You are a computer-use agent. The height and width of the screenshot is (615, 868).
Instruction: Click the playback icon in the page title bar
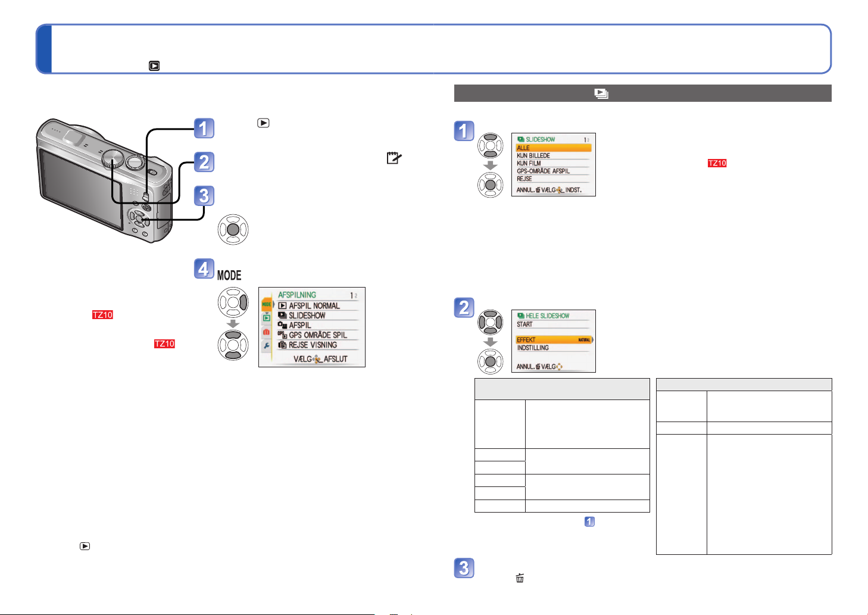point(154,66)
